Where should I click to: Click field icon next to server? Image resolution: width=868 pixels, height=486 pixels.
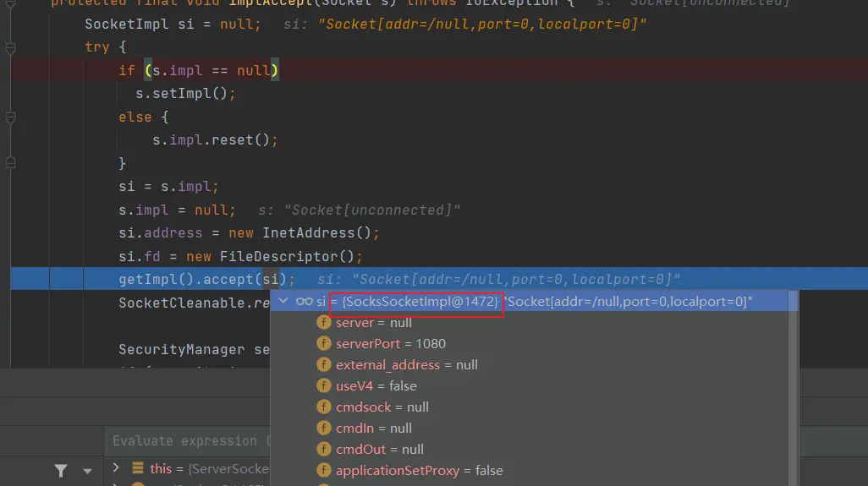coord(324,322)
